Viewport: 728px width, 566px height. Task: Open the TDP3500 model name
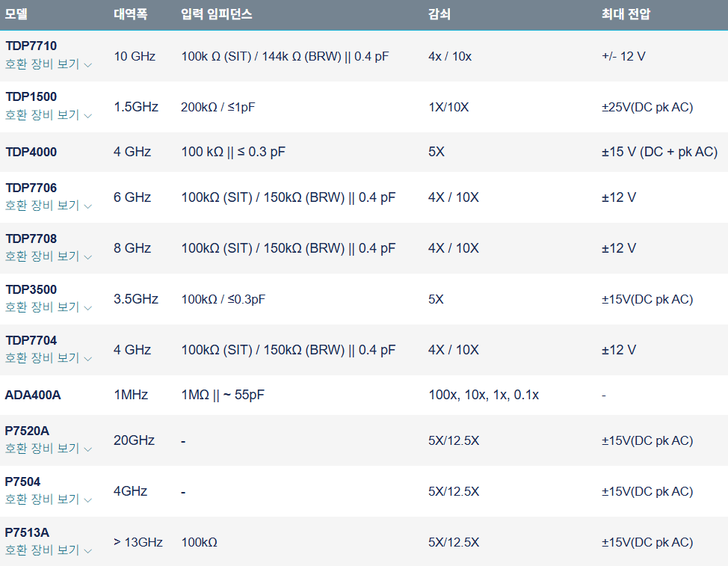pyautogui.click(x=31, y=289)
